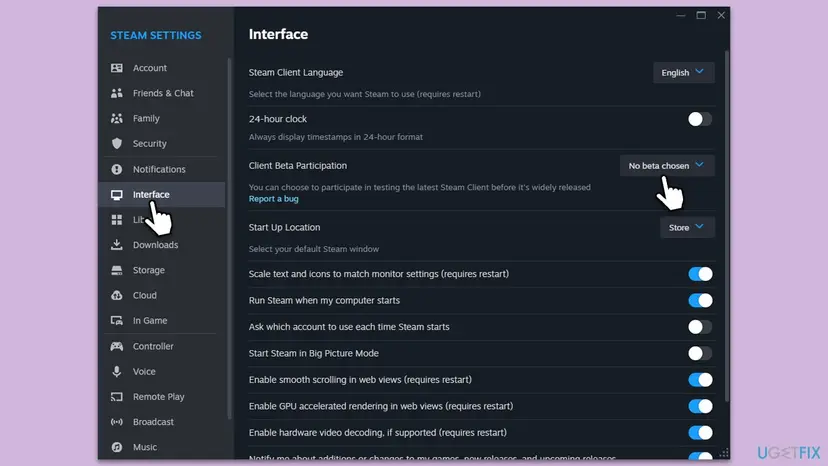Open the Start Up Location Store dropdown
The image size is (828, 466).
tap(687, 227)
